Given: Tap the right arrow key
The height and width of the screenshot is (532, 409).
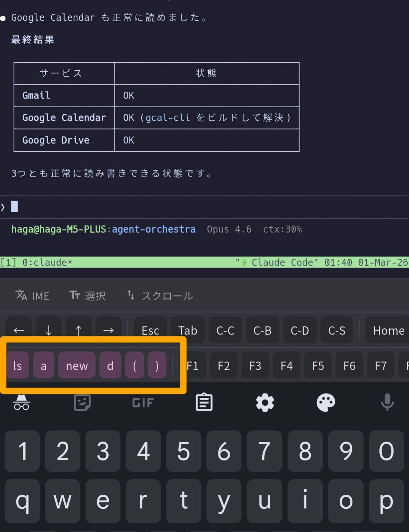Looking at the screenshot, I should click(x=108, y=330).
